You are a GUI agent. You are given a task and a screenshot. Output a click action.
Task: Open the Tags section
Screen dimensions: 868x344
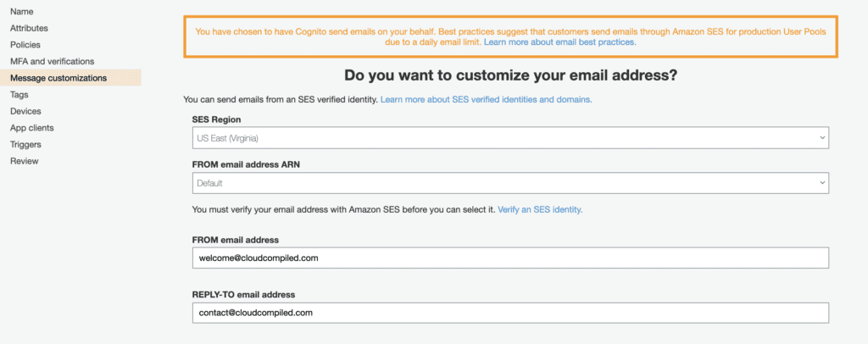tap(19, 95)
